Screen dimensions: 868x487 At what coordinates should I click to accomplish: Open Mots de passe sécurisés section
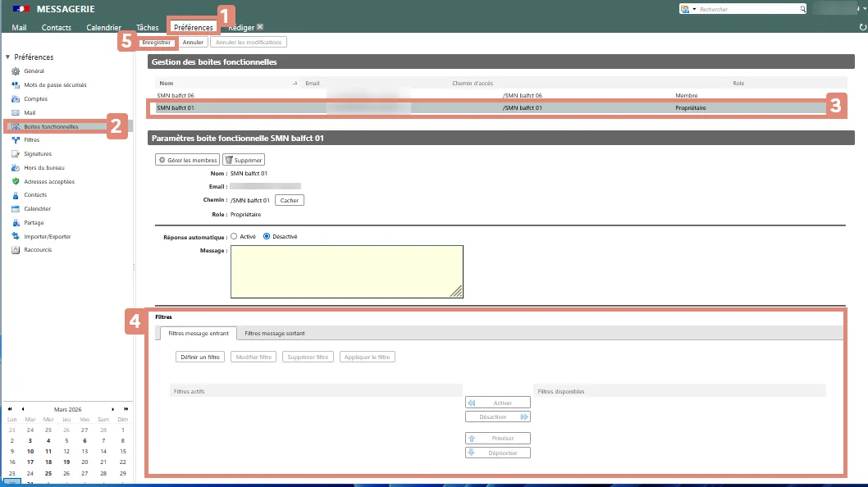(x=55, y=84)
